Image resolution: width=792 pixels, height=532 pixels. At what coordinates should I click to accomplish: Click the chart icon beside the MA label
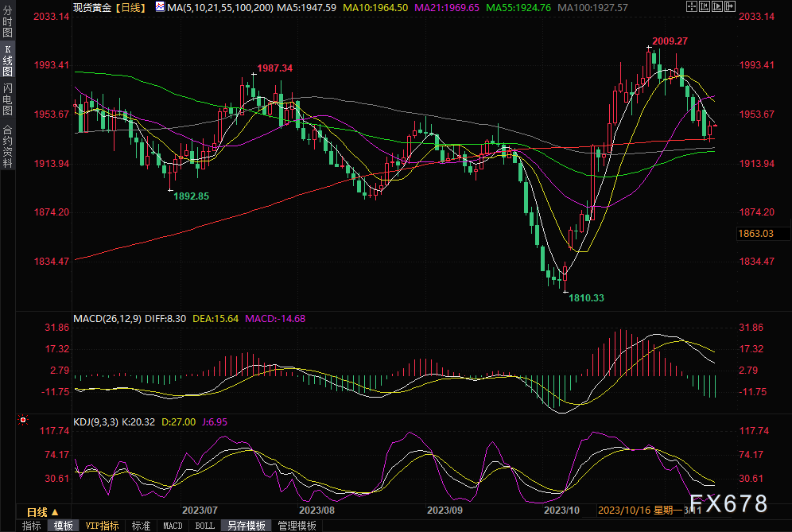161,7
